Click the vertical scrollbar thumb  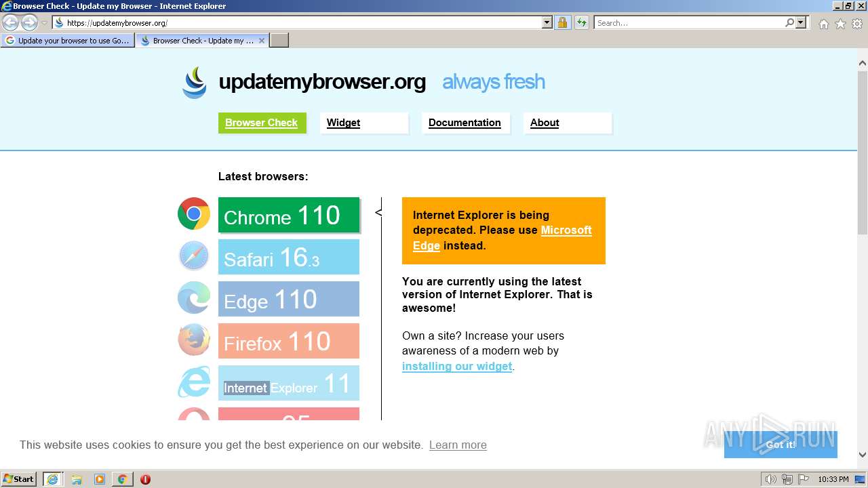863,152
